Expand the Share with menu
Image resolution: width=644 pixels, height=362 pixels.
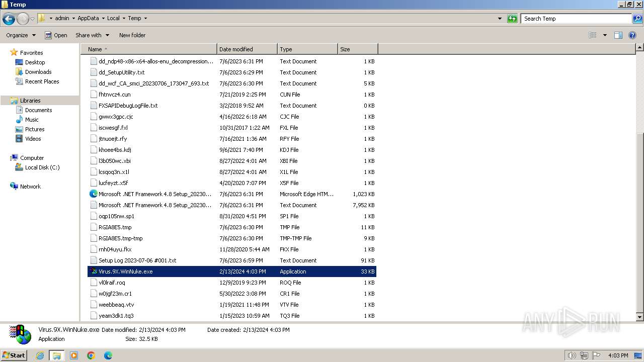click(x=92, y=35)
